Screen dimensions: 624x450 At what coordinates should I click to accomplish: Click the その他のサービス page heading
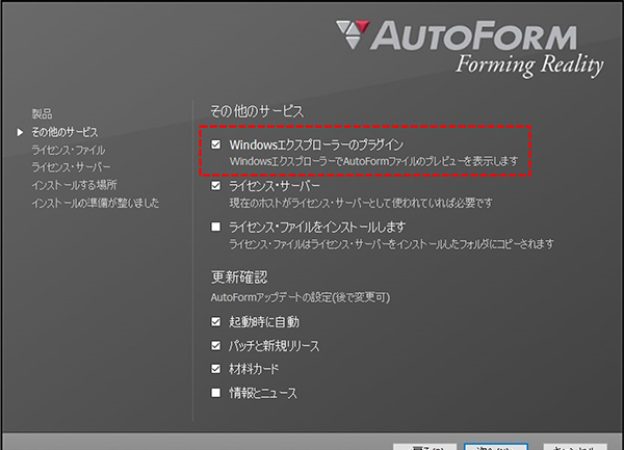pyautogui.click(x=257, y=111)
